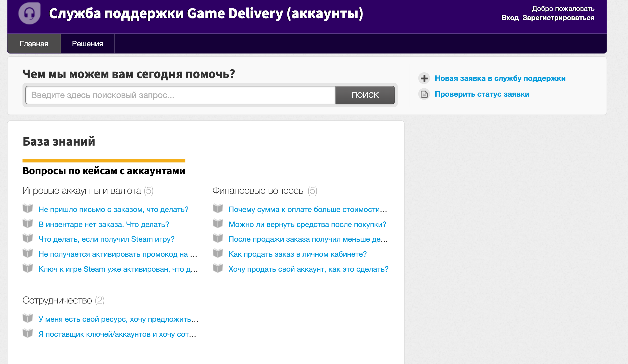Click book icon beside 'У меня есть свой ресурс'
Screen dimensions: 628x364
point(28,318)
